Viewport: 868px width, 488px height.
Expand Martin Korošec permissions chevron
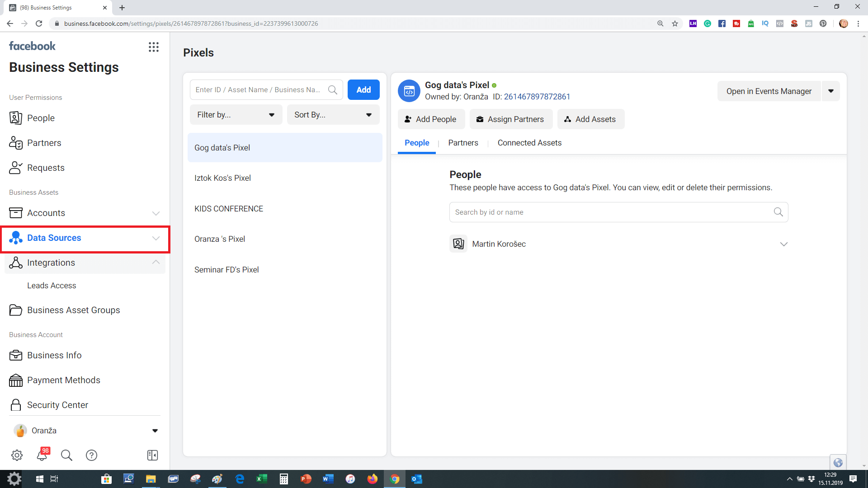point(783,244)
